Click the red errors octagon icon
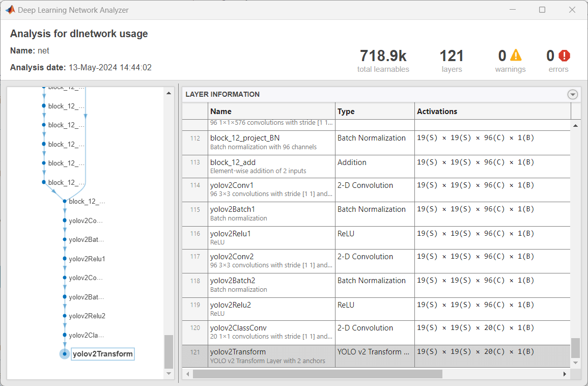Image resolution: width=588 pixels, height=386 pixels. (x=564, y=55)
